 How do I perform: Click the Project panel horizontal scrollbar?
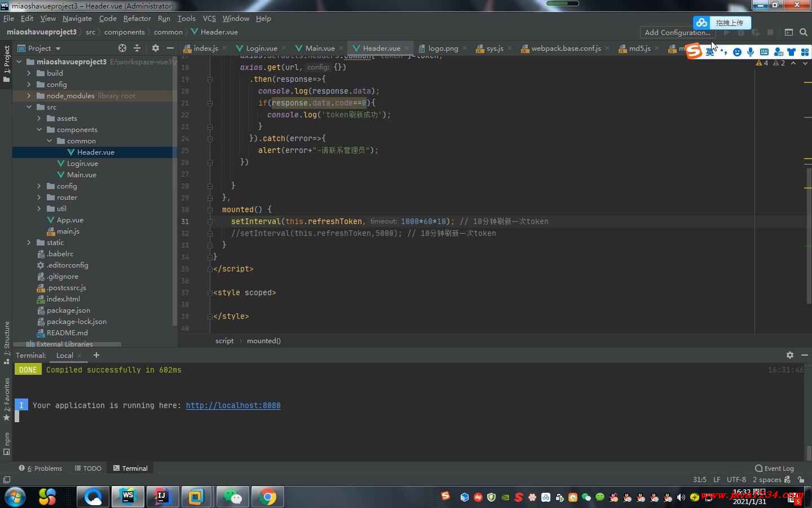(x=68, y=344)
